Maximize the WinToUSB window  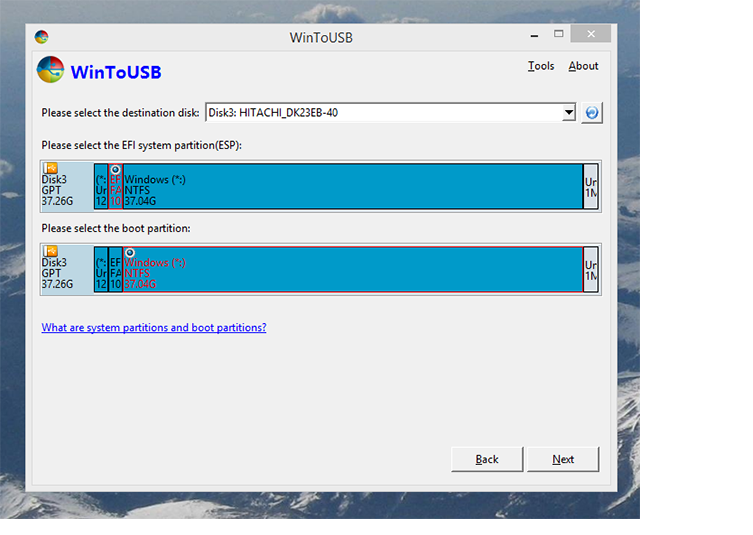(558, 34)
